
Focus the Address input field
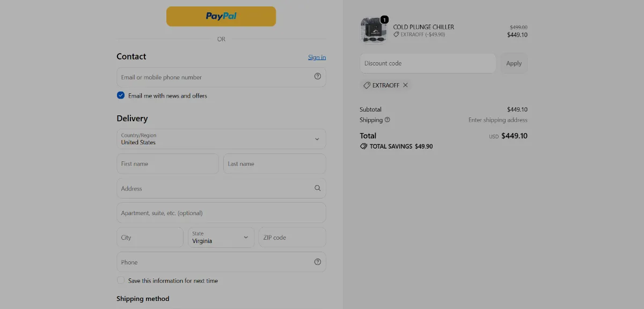coord(221,188)
